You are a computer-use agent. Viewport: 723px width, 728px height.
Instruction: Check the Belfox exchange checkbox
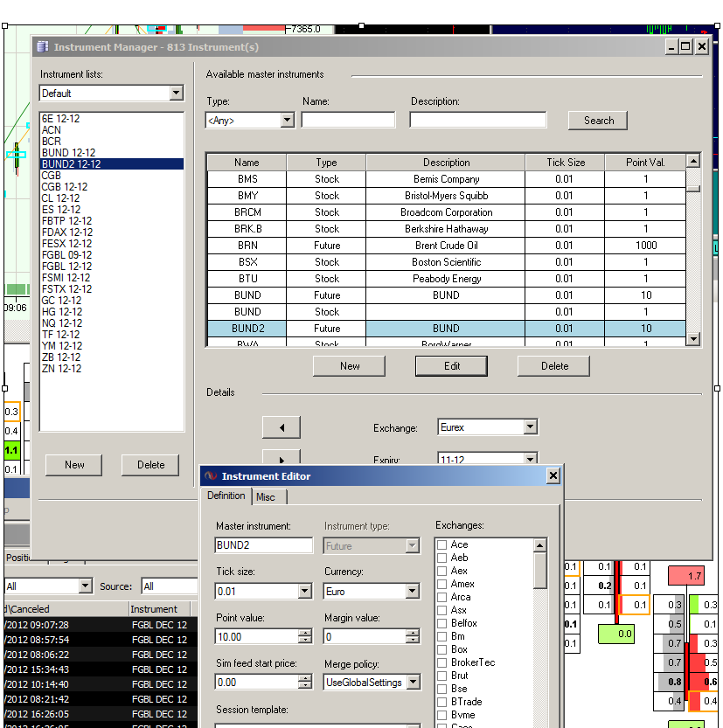[442, 623]
